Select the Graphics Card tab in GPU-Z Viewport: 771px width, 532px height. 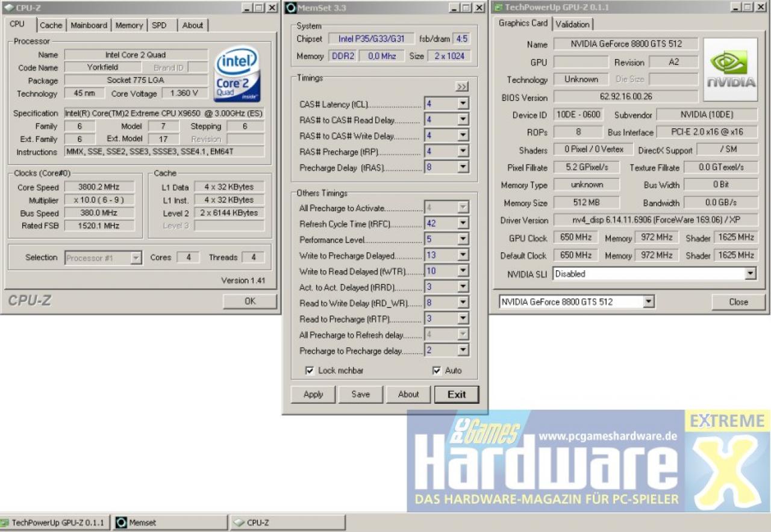[523, 23]
